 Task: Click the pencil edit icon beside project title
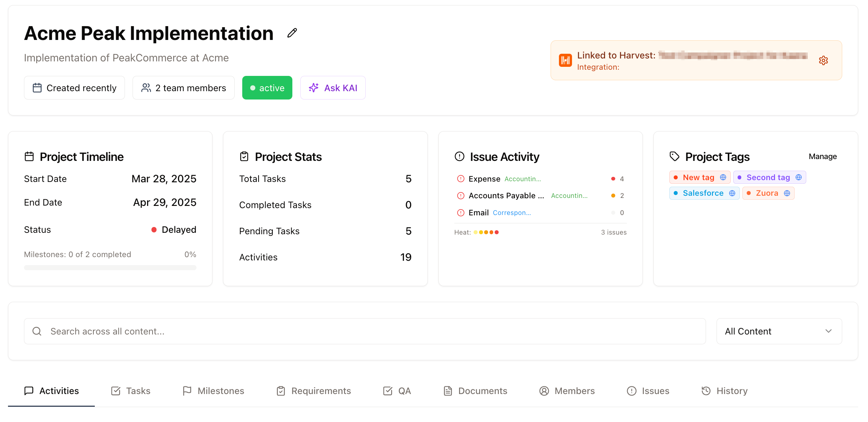coord(292,33)
